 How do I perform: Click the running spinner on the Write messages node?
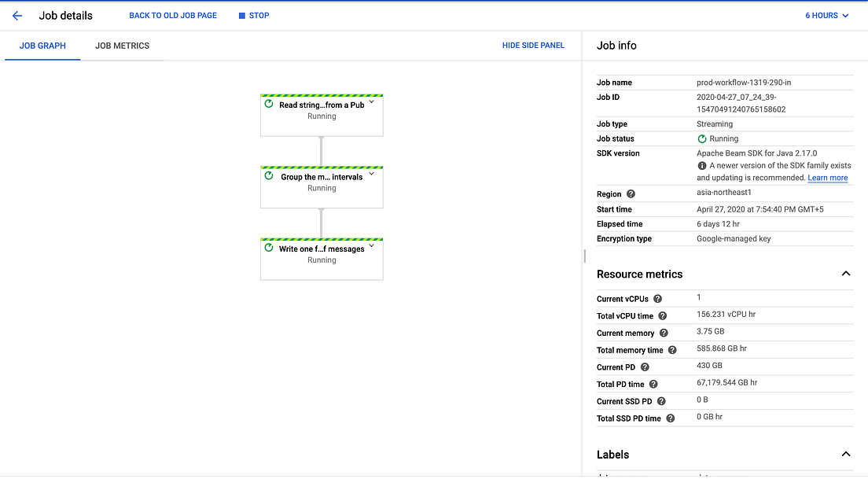(268, 249)
